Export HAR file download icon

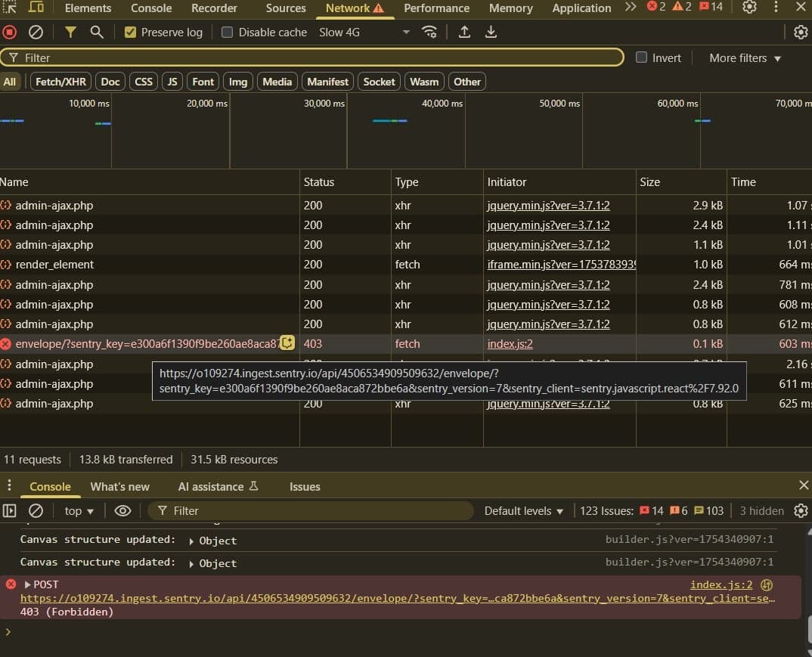[x=491, y=32]
